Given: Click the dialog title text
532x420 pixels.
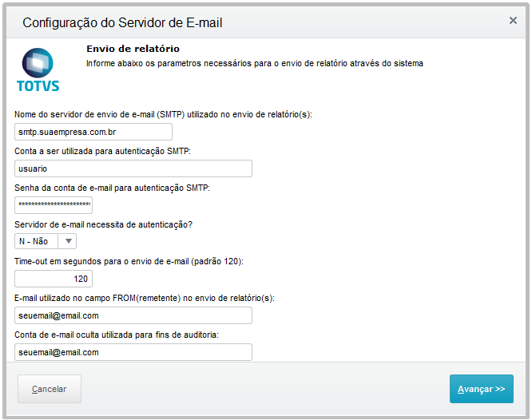Looking at the screenshot, I should click(x=122, y=22).
